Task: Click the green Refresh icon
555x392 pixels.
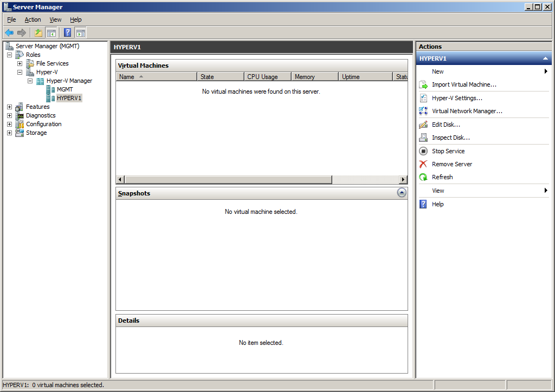Action: (423, 177)
